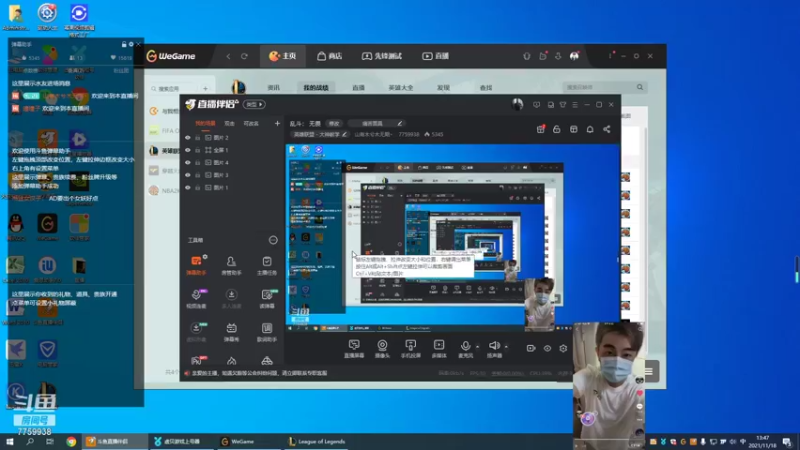Open the WeGame 直播 tab in top bar

(435, 56)
